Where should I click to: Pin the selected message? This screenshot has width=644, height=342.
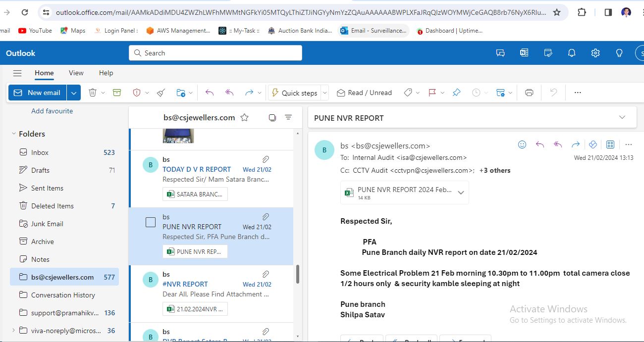tap(457, 93)
